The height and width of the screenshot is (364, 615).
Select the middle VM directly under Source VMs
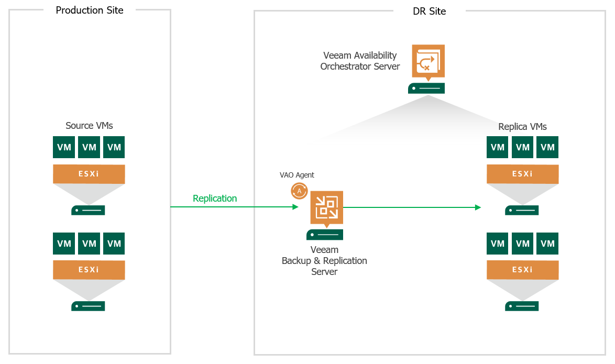pyautogui.click(x=89, y=147)
